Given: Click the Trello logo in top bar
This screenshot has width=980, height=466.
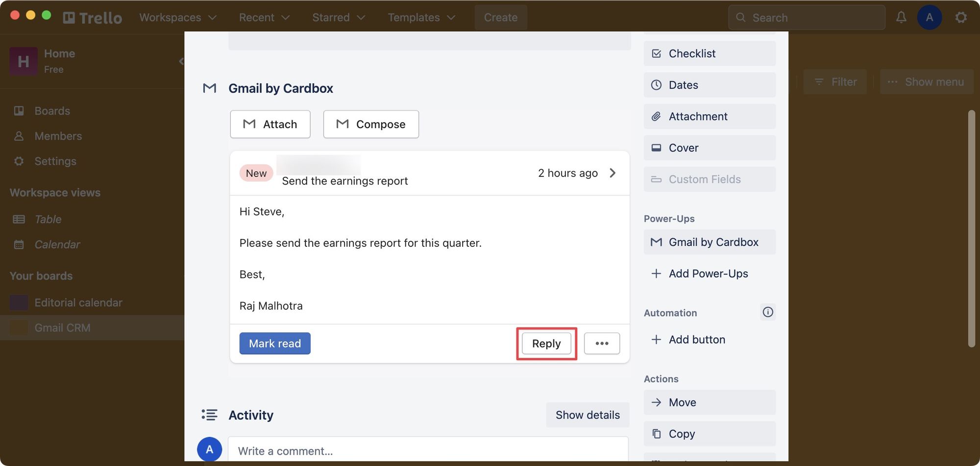Looking at the screenshot, I should pyautogui.click(x=93, y=18).
